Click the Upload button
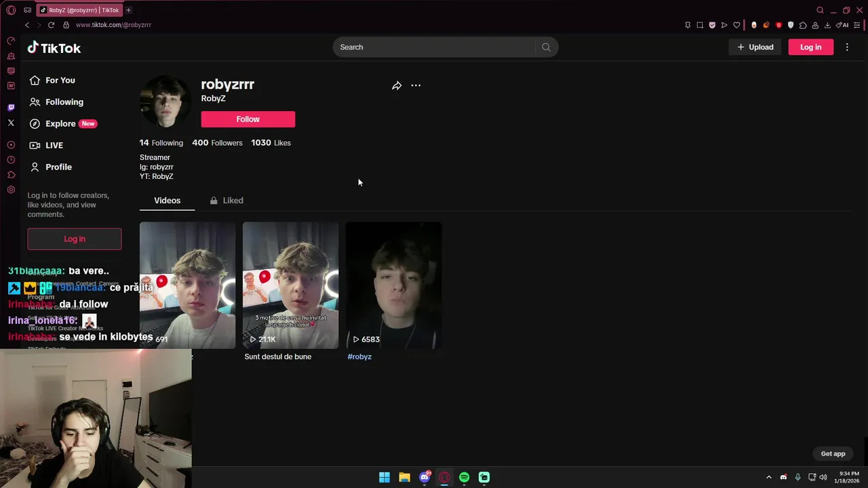 point(755,47)
